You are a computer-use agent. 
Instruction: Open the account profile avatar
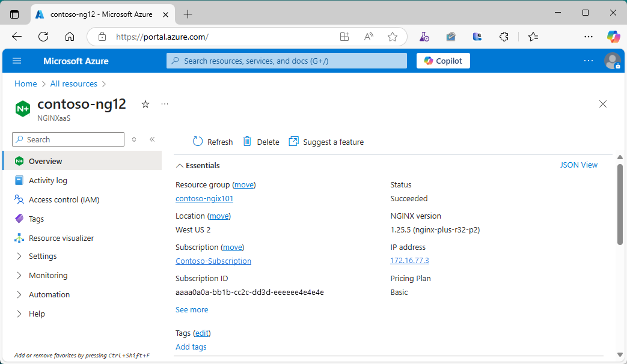[x=612, y=61]
